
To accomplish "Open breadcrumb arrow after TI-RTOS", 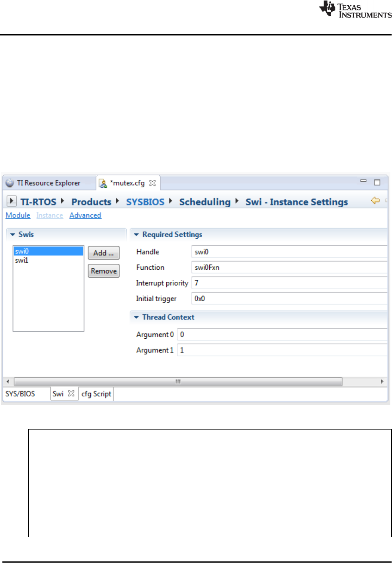I will [62, 201].
